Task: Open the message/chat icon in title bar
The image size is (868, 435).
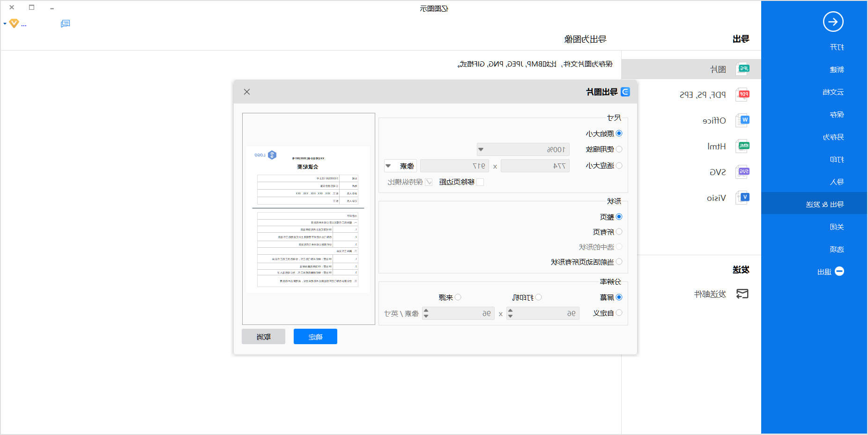Action: (66, 23)
